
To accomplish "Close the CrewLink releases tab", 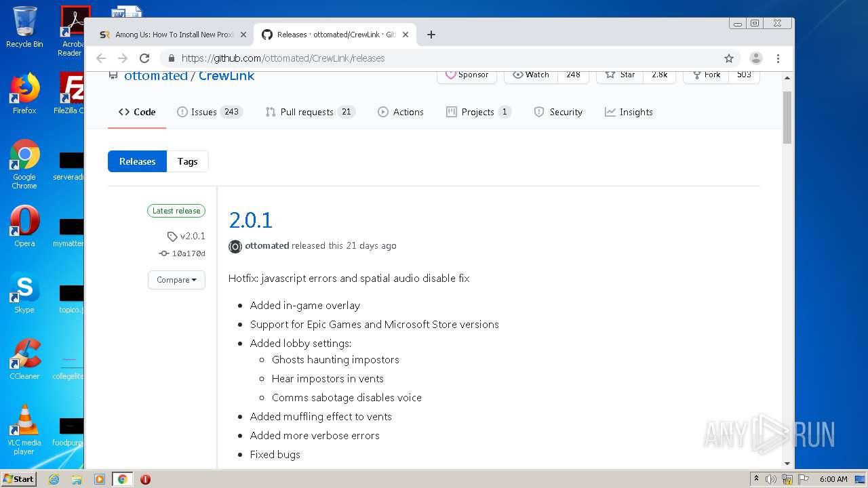I will click(x=406, y=35).
